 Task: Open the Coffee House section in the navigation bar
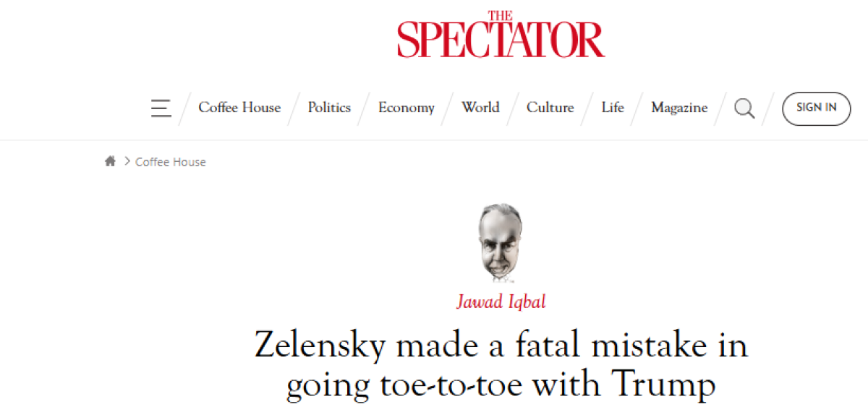pyautogui.click(x=239, y=108)
